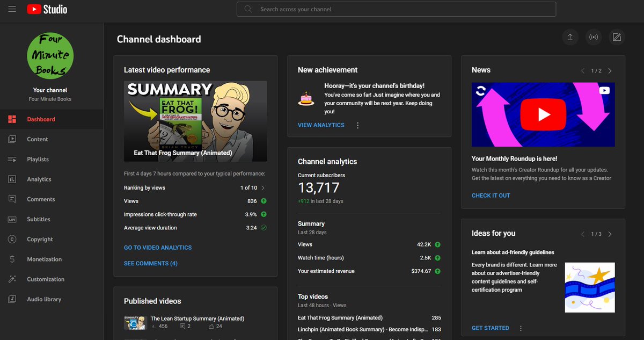The height and width of the screenshot is (340, 644).
Task: Click the likes thumbs-up icon under Lean Startup
Action: (211, 326)
